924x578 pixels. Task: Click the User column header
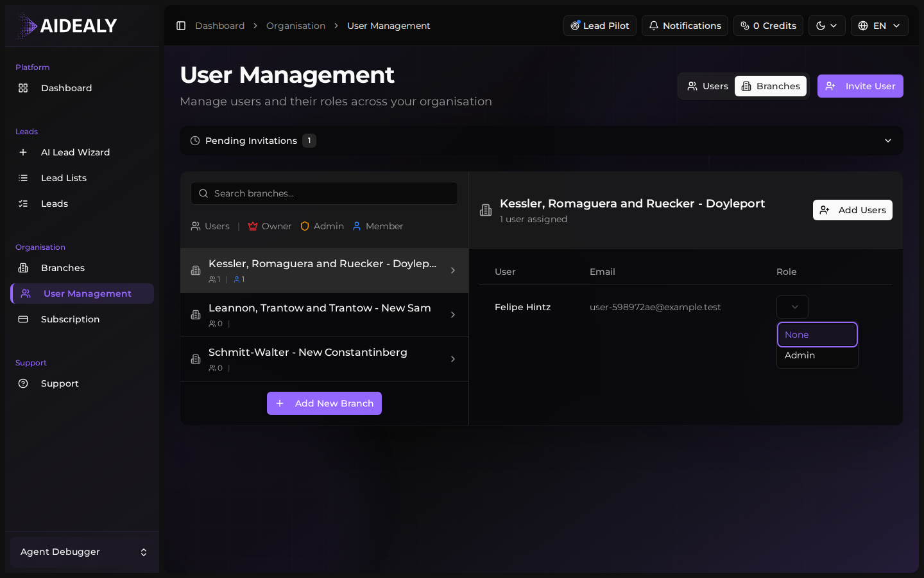tap(505, 272)
